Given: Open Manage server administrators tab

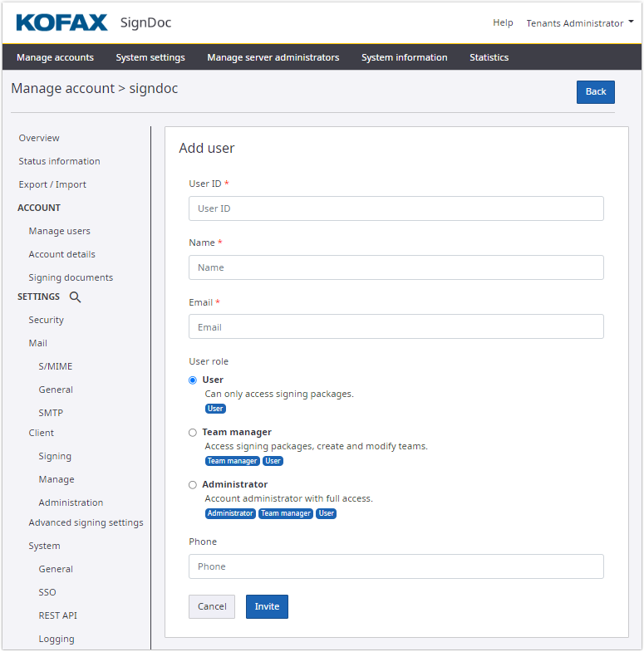Looking at the screenshot, I should coord(273,57).
